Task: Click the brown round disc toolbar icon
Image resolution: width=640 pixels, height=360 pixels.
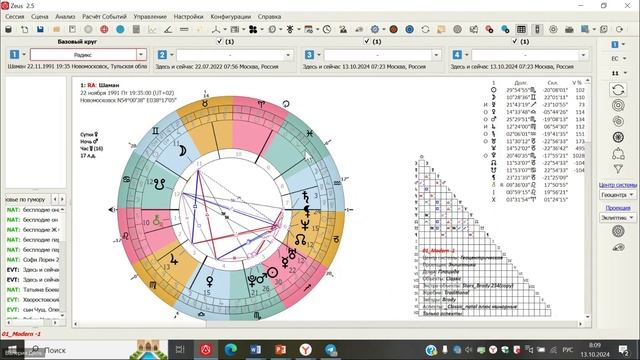Action: click(393, 29)
